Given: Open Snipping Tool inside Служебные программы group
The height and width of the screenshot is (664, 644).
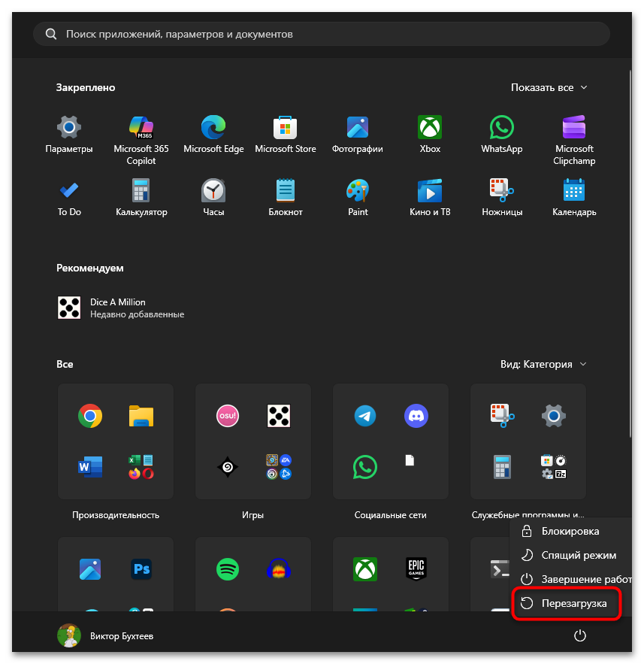Looking at the screenshot, I should tap(503, 416).
